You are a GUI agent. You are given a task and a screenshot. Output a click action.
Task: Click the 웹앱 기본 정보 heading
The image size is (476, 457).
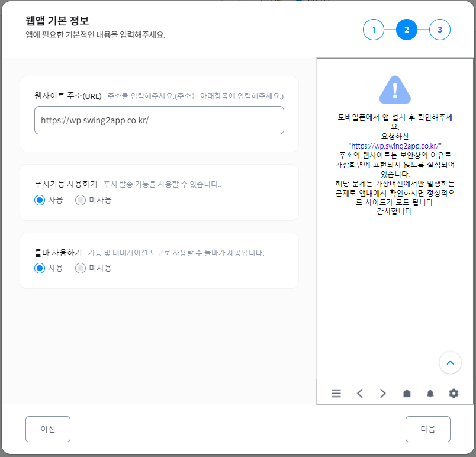[x=57, y=21]
